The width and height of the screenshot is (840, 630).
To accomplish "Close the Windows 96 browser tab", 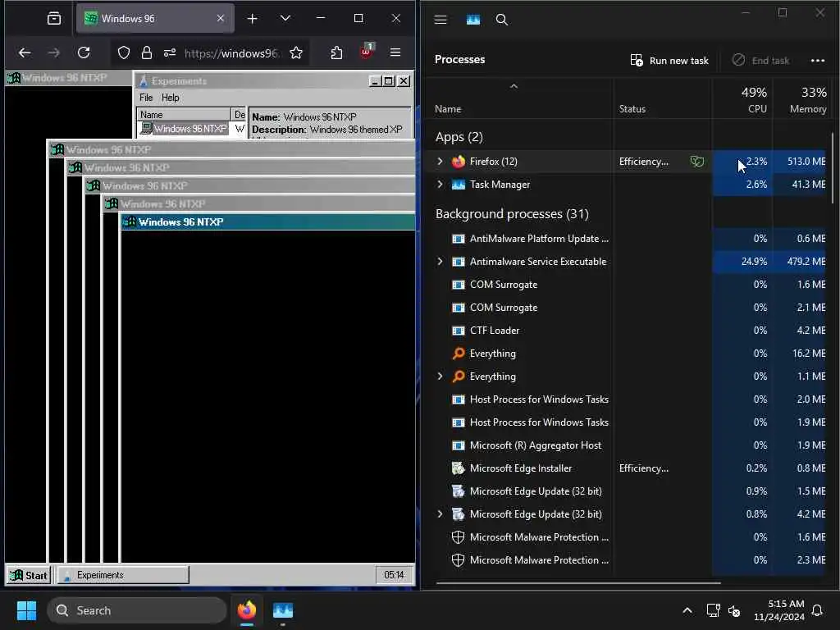I will point(220,18).
